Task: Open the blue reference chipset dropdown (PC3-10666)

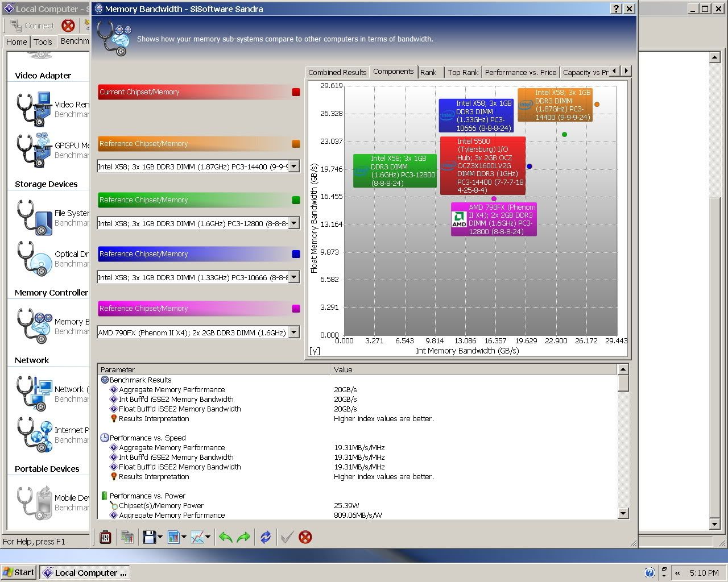Action: click(294, 277)
